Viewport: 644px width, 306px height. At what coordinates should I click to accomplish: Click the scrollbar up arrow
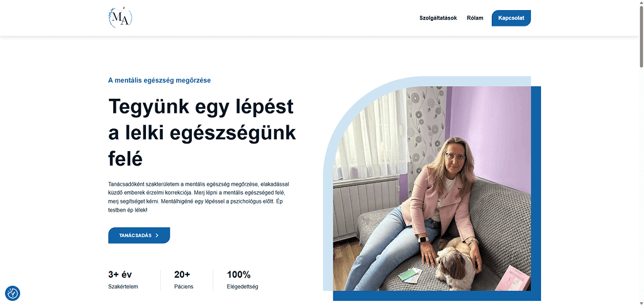tap(641, 3)
